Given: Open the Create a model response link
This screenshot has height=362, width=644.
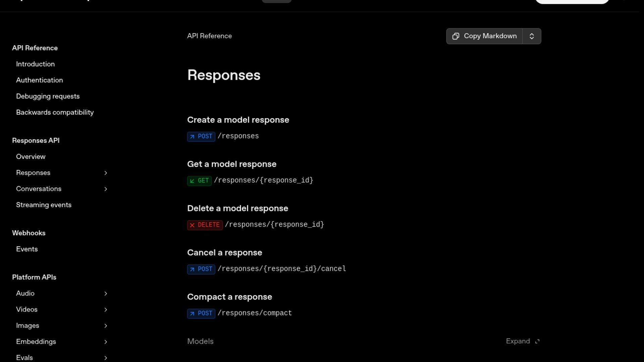Looking at the screenshot, I should click(238, 120).
